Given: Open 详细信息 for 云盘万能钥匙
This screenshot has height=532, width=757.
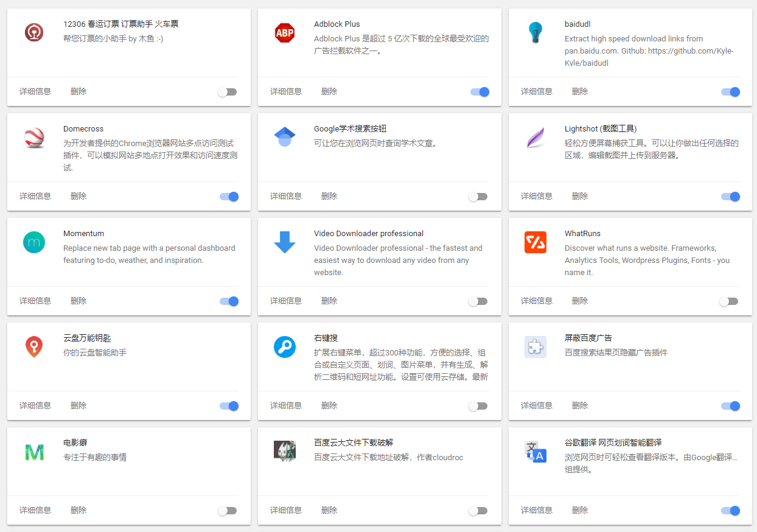Looking at the screenshot, I should pyautogui.click(x=35, y=405).
